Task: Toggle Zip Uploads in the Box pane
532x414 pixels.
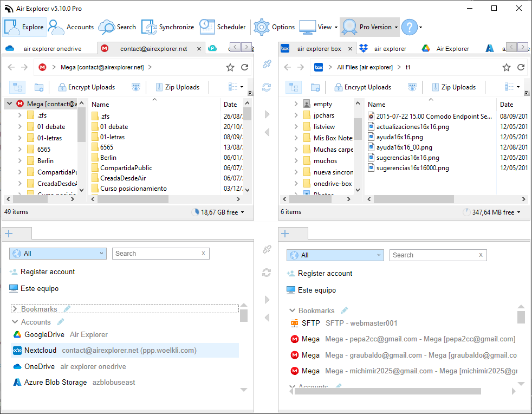Action: point(453,87)
